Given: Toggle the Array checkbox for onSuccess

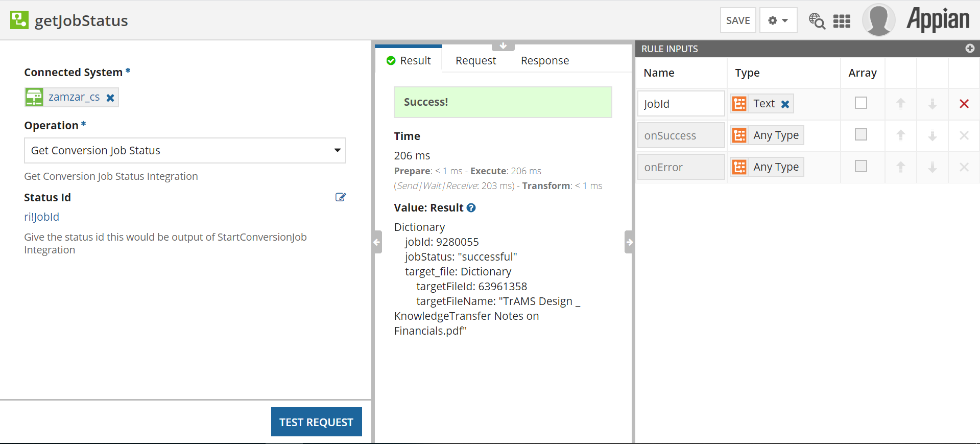Looking at the screenshot, I should pos(861,134).
